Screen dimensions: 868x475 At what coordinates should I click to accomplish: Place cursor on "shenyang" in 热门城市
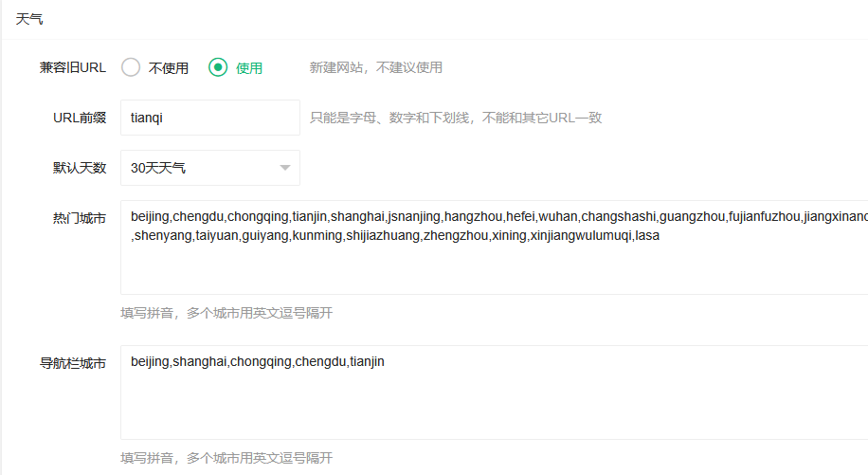coord(164,235)
